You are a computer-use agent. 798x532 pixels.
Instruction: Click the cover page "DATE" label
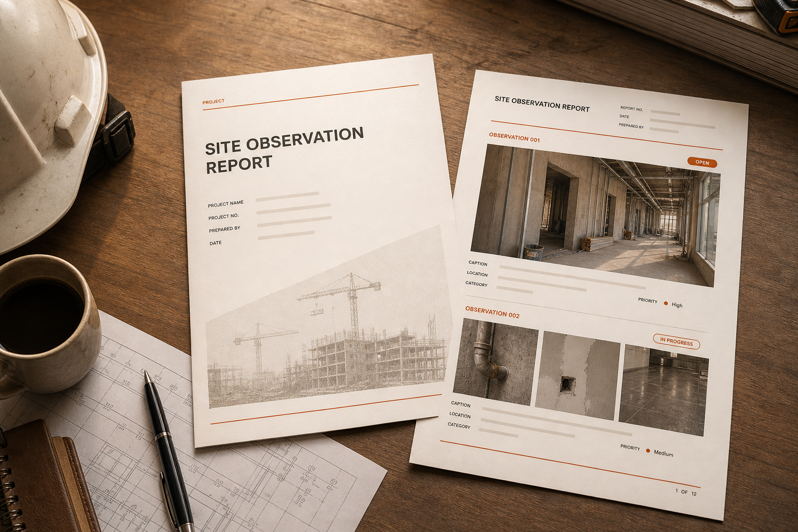tap(216, 243)
